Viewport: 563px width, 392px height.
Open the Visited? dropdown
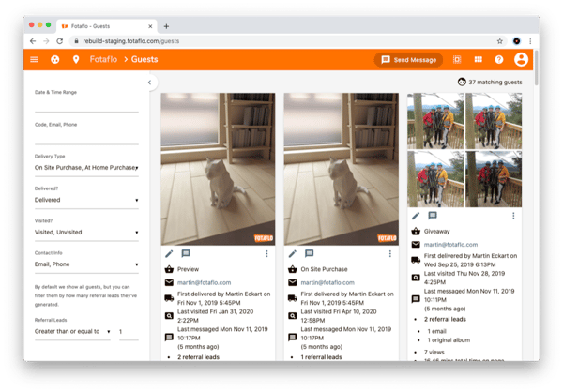pos(86,233)
